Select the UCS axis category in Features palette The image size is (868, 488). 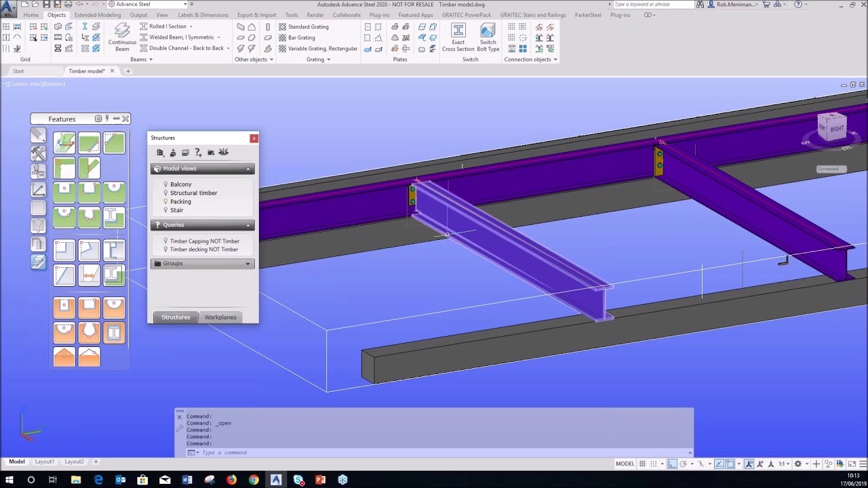(x=38, y=190)
